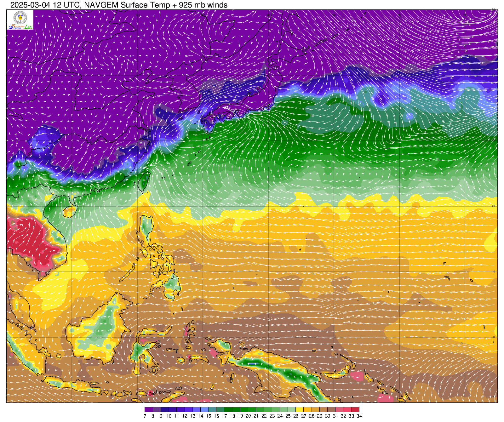The image size is (504, 422).
Task: Choose the crimson swatch between 33 and 34
Action: pyautogui.click(x=355, y=409)
